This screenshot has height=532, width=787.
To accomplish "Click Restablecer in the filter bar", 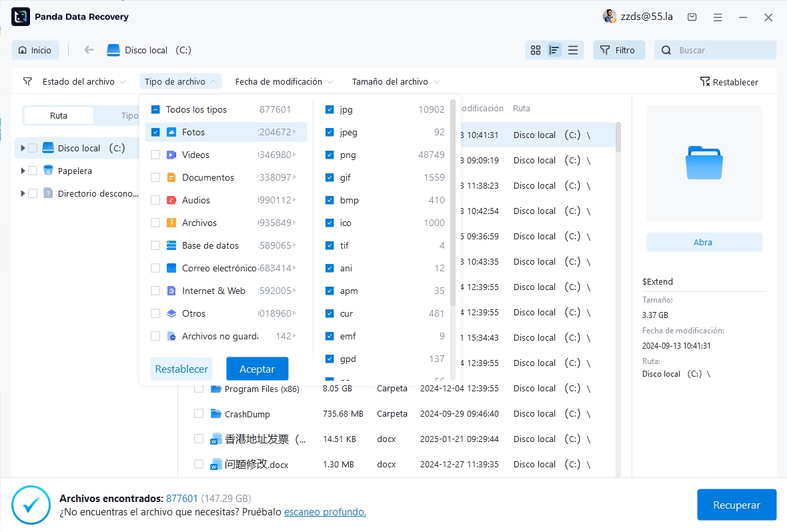I will [x=729, y=82].
